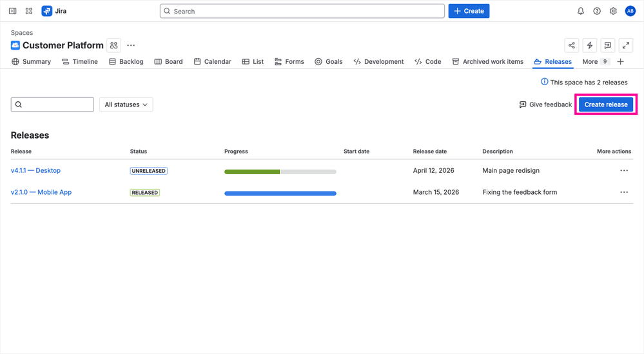Select the Releases tab
Image resolution: width=644 pixels, height=354 pixels.
[553, 62]
